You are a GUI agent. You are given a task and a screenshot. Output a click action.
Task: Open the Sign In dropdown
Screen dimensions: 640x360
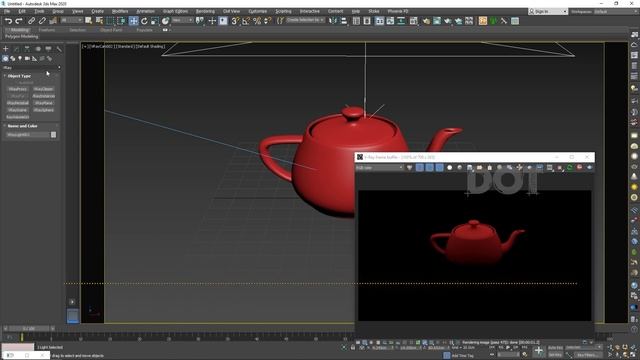point(548,11)
